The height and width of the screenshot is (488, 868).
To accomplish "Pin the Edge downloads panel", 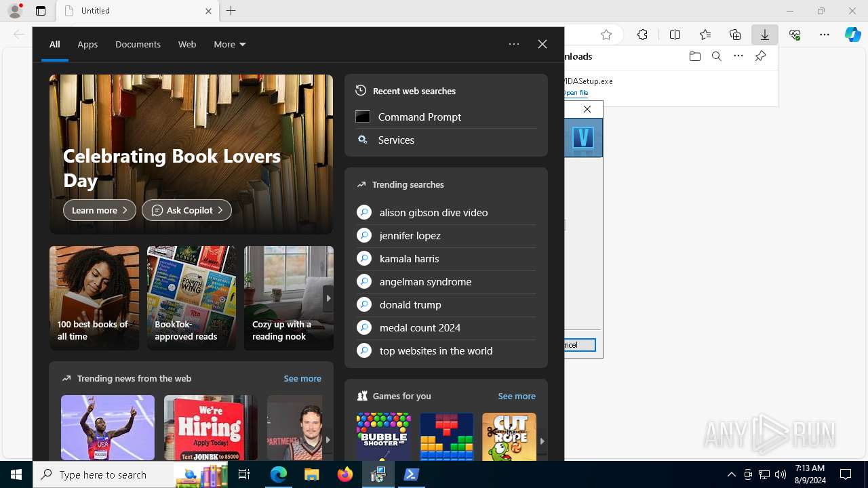I will (760, 56).
